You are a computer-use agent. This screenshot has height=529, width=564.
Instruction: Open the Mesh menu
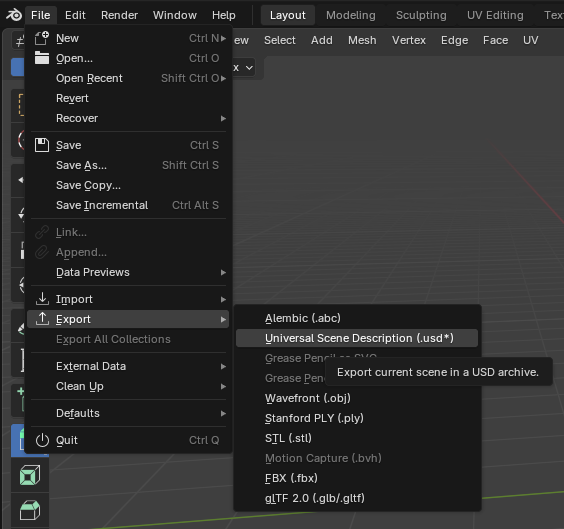pos(362,40)
